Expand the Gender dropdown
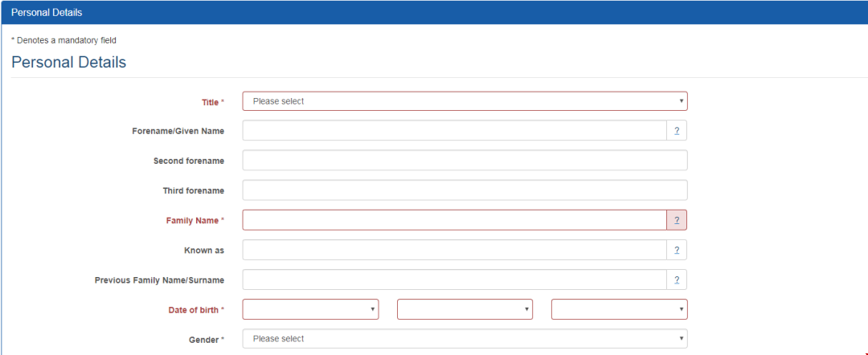The image size is (868, 355). click(465, 339)
